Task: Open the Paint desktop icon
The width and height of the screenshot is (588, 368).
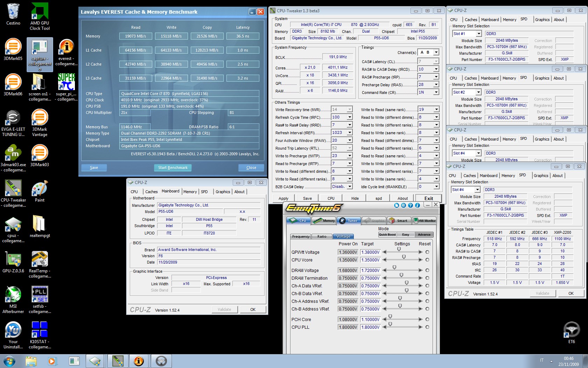Action: (x=40, y=191)
